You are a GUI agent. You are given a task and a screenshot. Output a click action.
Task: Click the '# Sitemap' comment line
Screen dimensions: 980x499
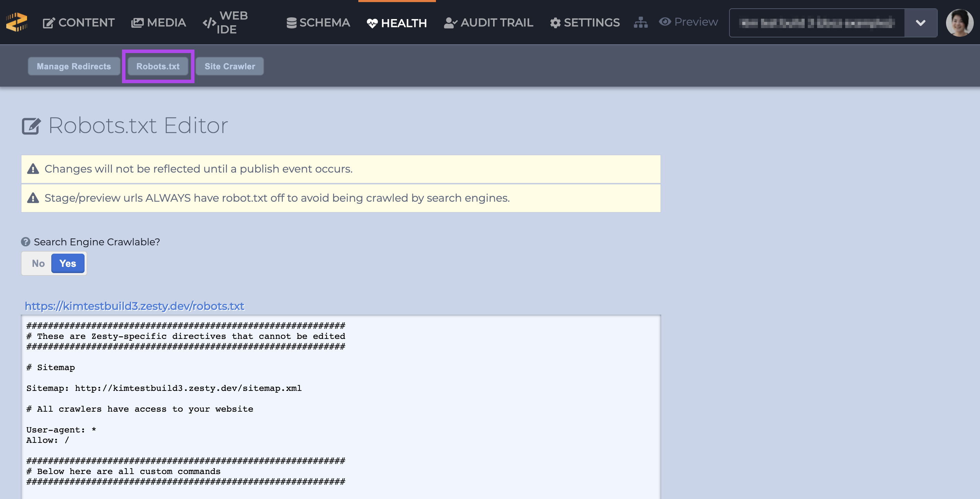(x=51, y=367)
